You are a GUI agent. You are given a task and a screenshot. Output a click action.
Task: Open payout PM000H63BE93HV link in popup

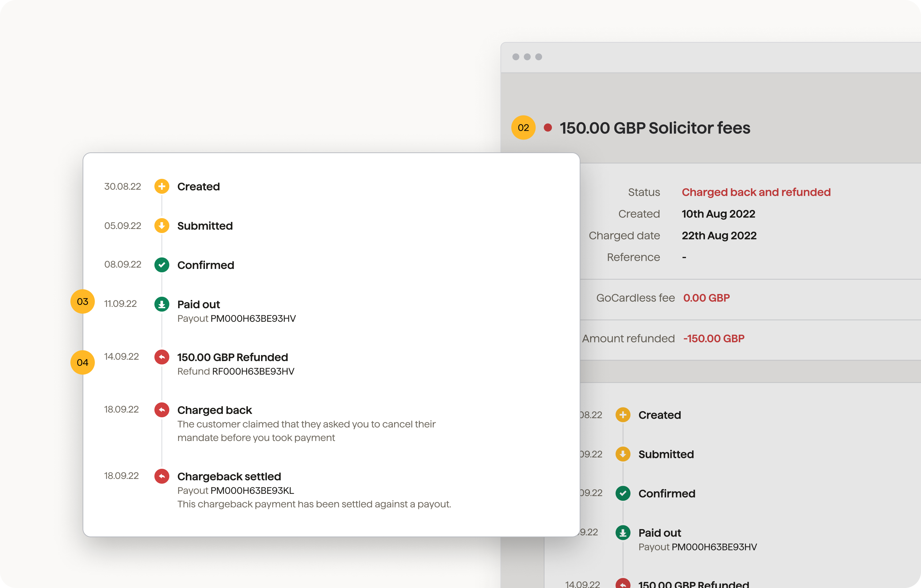coord(253,319)
